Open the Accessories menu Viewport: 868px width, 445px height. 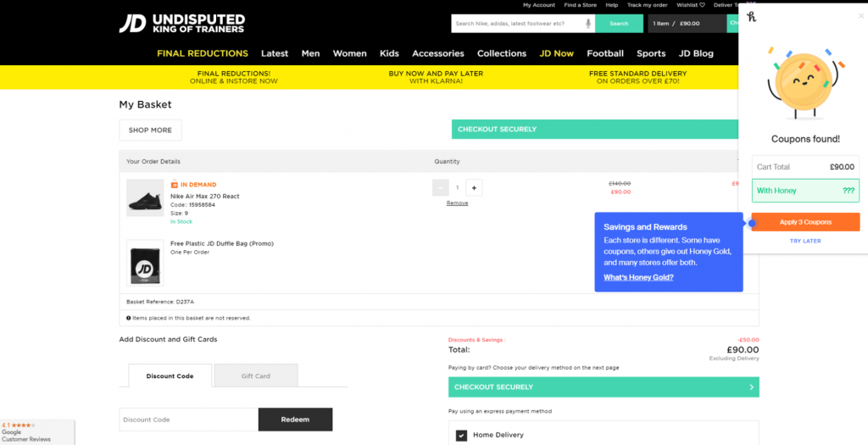tap(438, 53)
